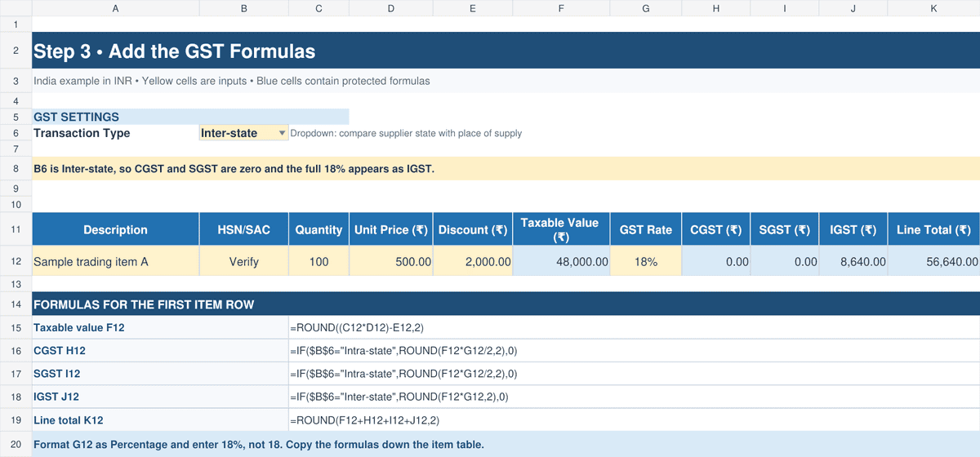The image size is (980, 457).
Task: Select column K header
Action: 934,8
